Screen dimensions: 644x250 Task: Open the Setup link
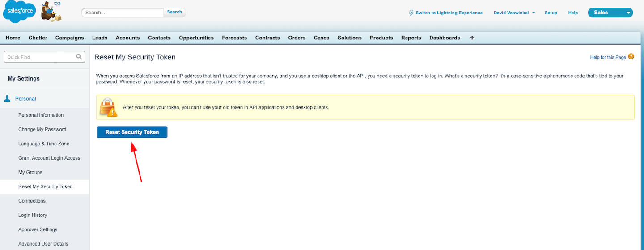pyautogui.click(x=551, y=13)
